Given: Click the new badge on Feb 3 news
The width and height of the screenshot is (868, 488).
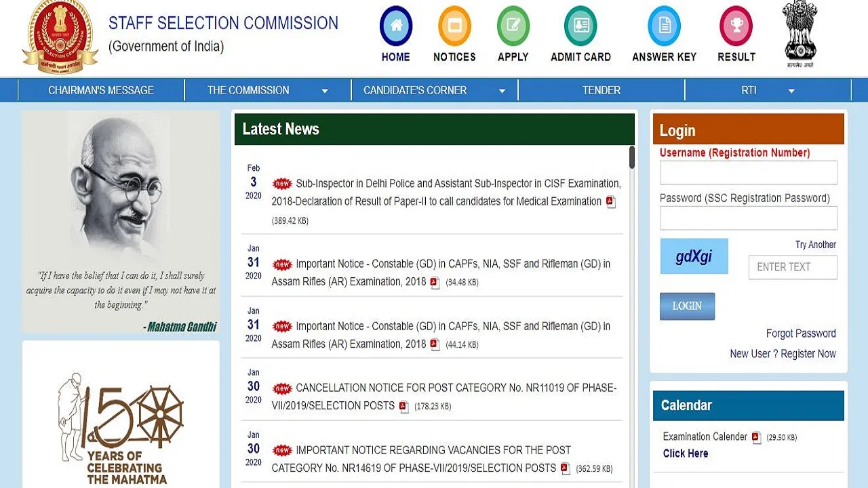Looking at the screenshot, I should (282, 184).
